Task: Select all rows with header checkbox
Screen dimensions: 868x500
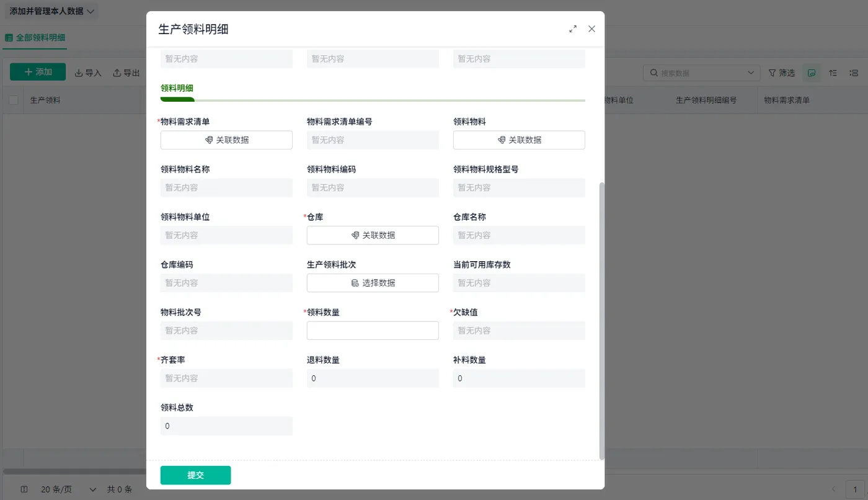Action: click(x=13, y=100)
